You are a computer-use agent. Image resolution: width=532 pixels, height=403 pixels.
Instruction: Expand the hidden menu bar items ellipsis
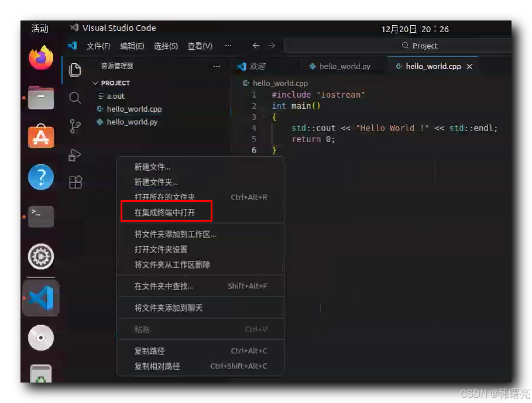coord(228,46)
